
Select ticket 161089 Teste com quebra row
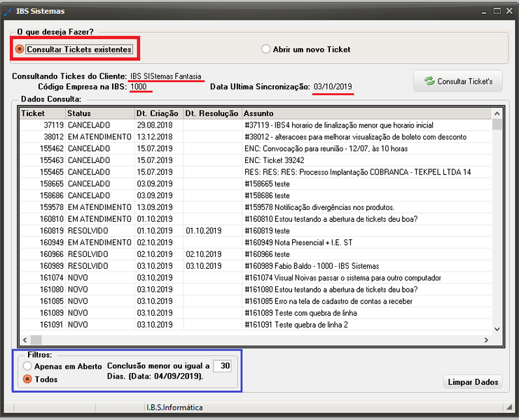(256, 313)
